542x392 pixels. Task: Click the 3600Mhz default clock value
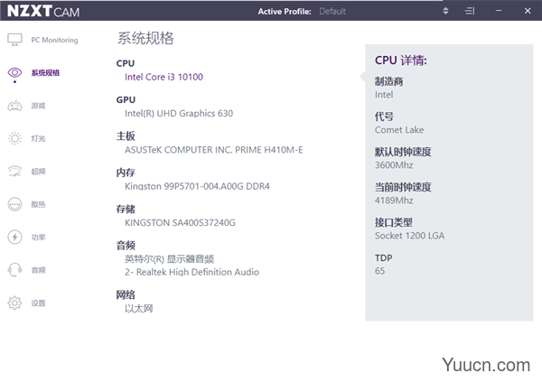(x=394, y=165)
